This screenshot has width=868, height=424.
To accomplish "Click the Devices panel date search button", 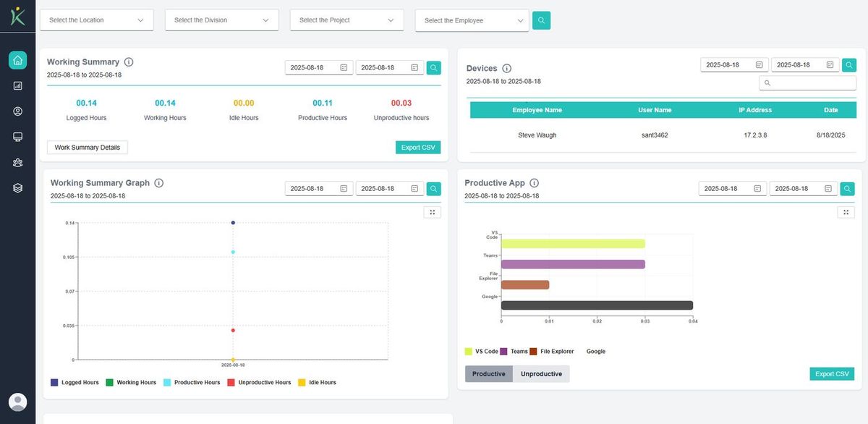I will (x=849, y=65).
